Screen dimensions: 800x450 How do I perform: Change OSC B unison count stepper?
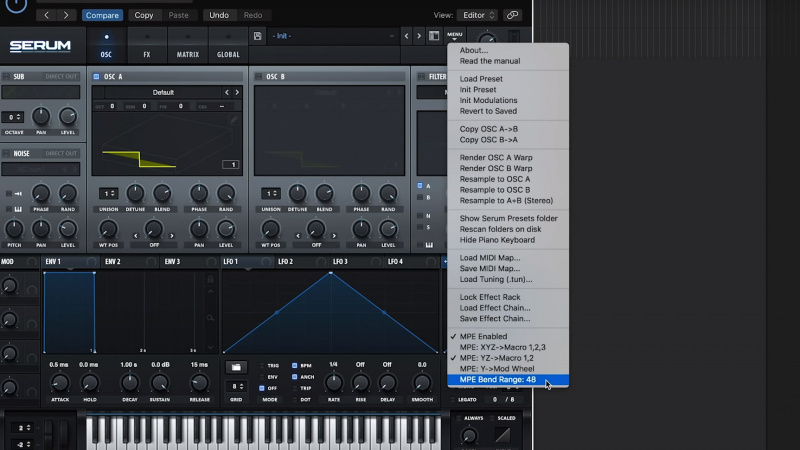tap(270, 193)
